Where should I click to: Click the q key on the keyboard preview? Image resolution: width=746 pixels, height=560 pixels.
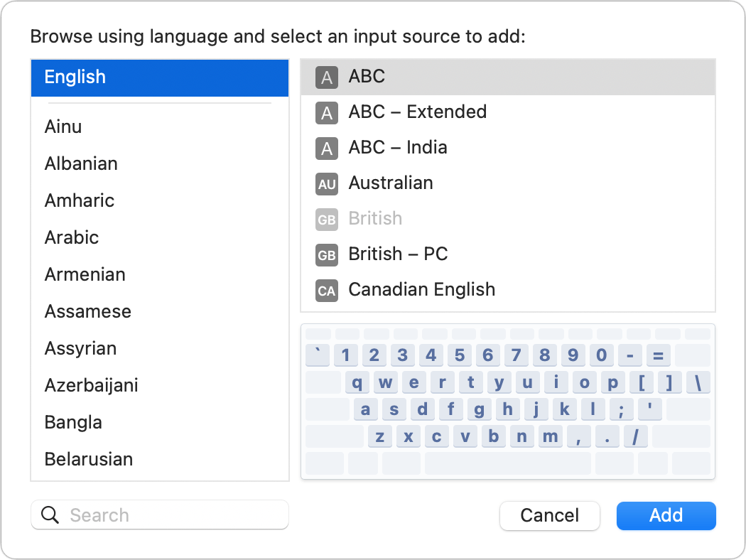click(x=357, y=382)
